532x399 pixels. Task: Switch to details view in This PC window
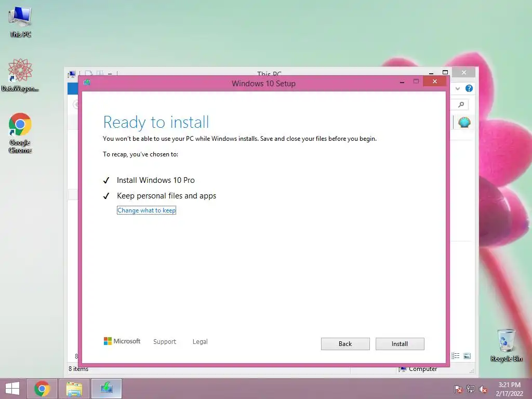pos(456,356)
